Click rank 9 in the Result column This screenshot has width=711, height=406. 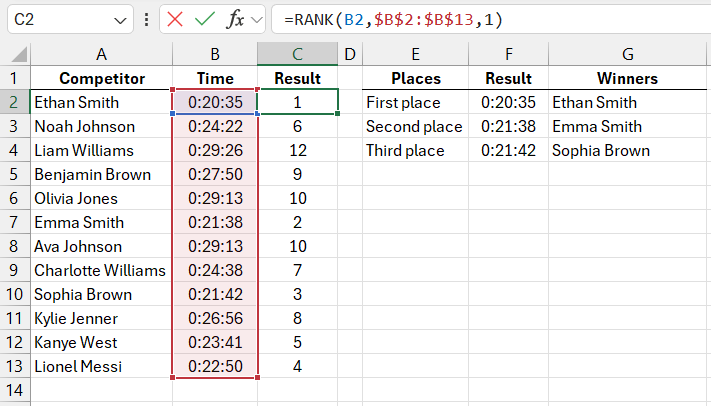297,174
